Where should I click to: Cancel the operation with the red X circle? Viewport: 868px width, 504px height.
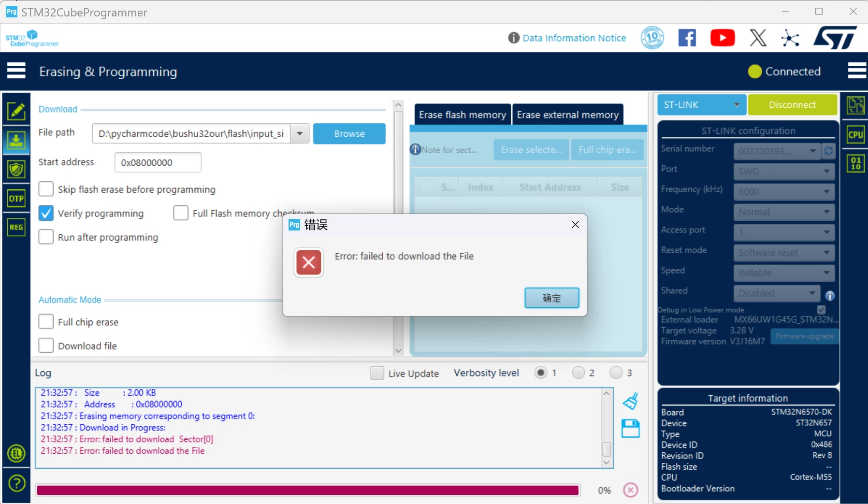click(x=631, y=490)
